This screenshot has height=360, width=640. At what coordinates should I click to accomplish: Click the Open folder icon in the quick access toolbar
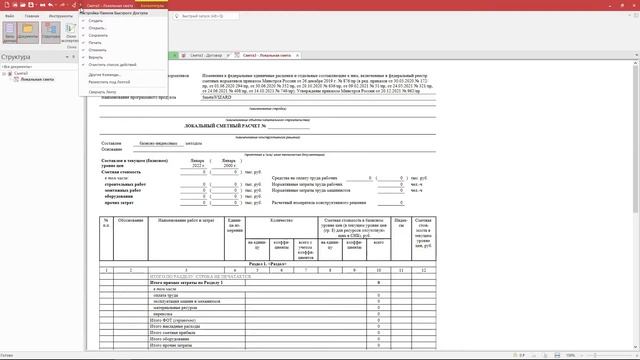pyautogui.click(x=23, y=5)
